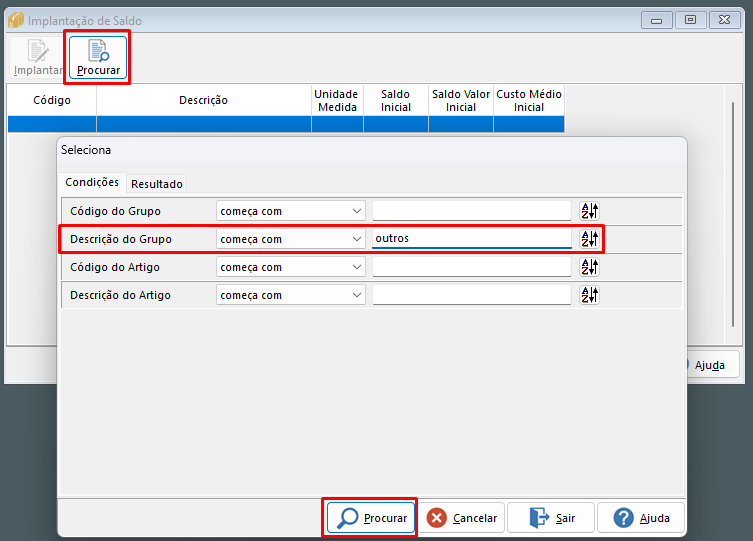The image size is (753, 541).
Task: Click the Código column header
Action: 52,100
